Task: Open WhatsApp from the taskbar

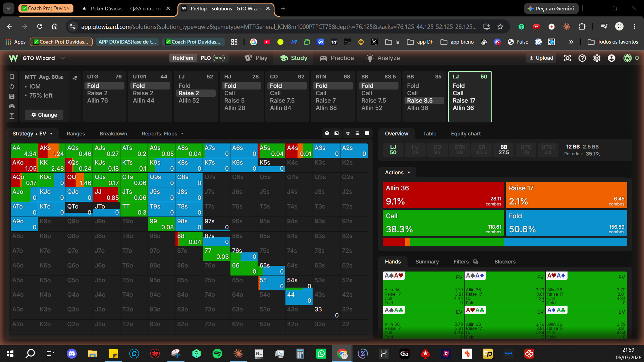Action: [321, 353]
